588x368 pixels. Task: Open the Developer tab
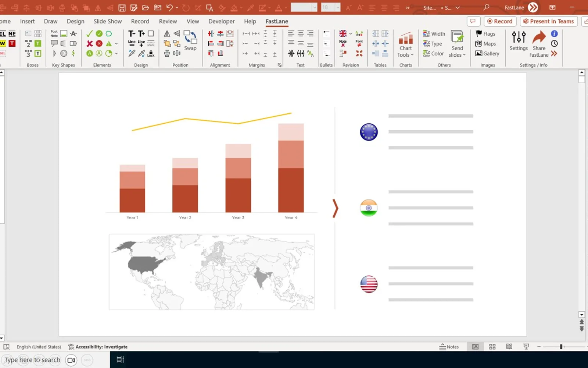tap(221, 21)
